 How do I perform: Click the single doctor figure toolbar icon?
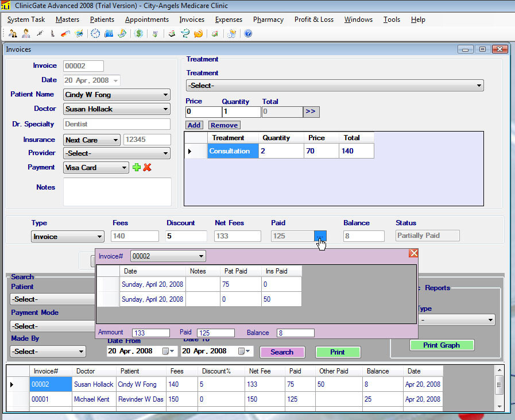[26, 33]
